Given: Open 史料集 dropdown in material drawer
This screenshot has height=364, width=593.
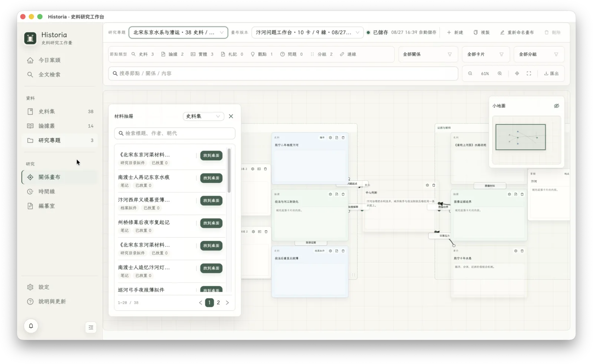Looking at the screenshot, I should tap(203, 116).
